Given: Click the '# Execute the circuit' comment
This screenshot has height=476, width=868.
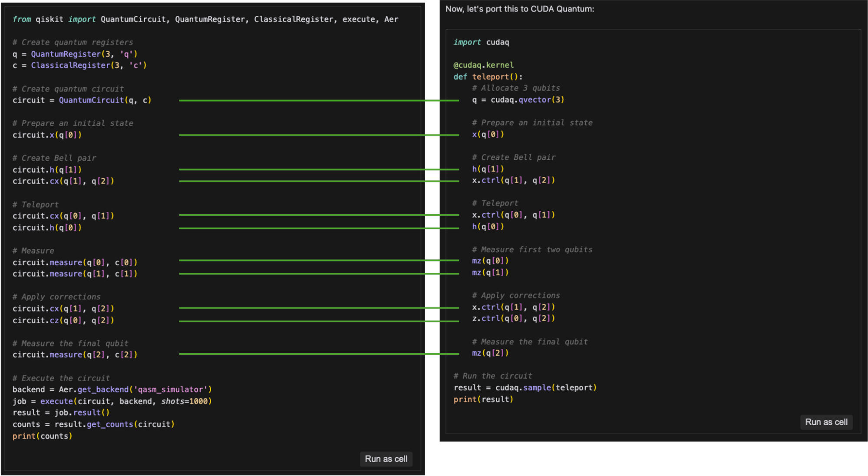Looking at the screenshot, I should (61, 378).
